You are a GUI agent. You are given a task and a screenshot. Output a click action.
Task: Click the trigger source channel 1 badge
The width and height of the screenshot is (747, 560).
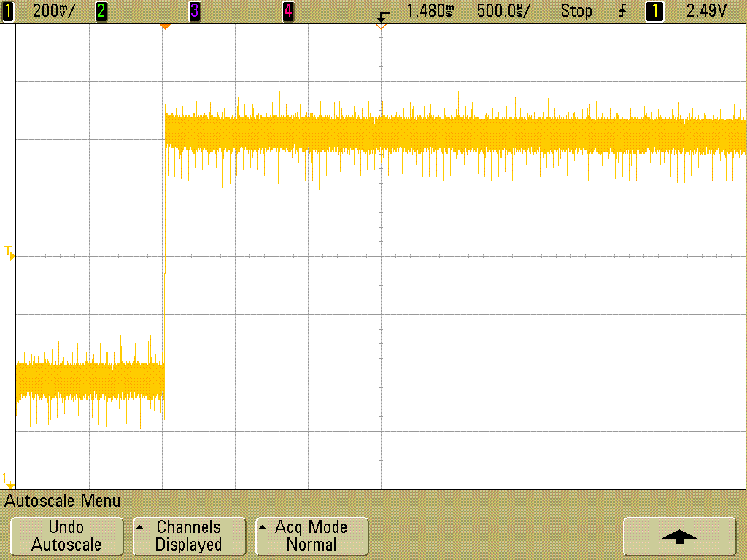point(654,11)
